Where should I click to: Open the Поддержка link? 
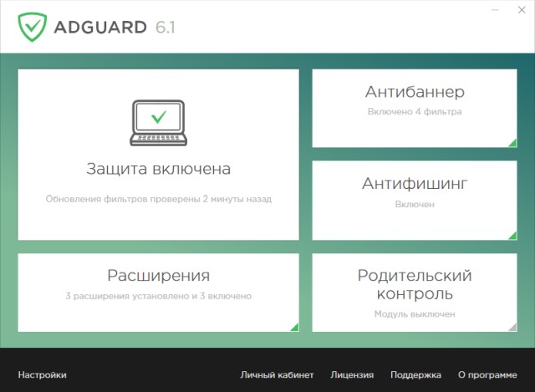point(415,374)
